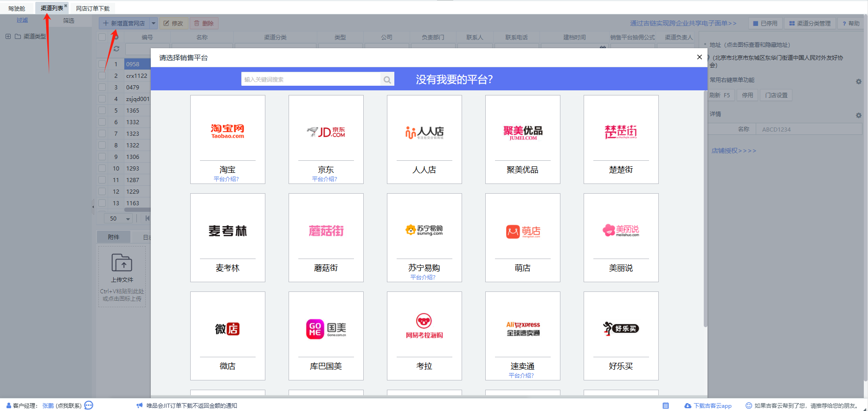
Task: Open 平台介绍 link under 苏宁易购
Action: click(423, 278)
